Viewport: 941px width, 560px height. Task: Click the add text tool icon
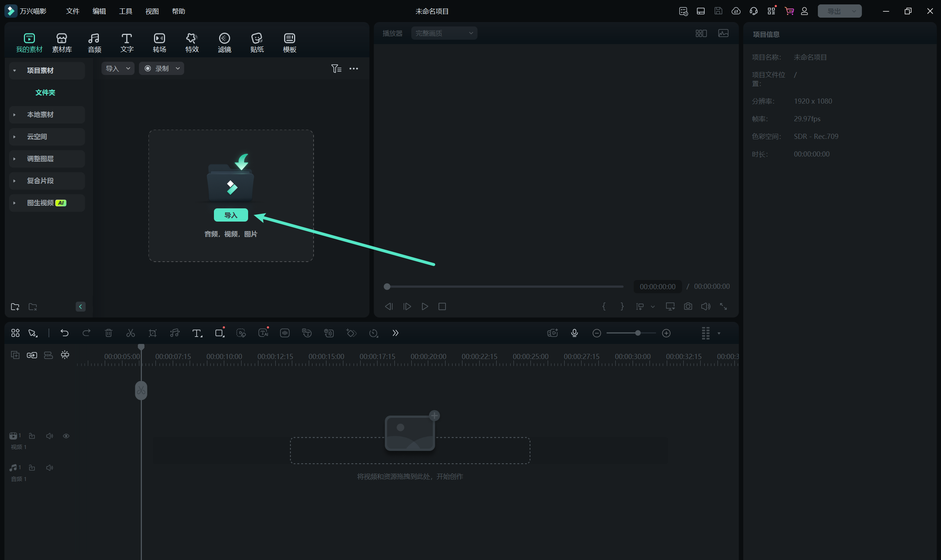coord(197,333)
